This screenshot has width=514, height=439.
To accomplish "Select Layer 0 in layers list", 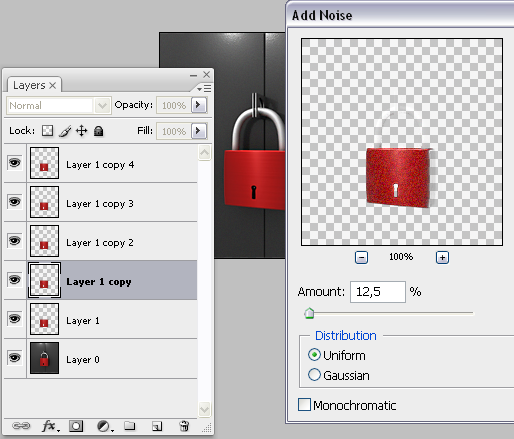I will coord(100,358).
